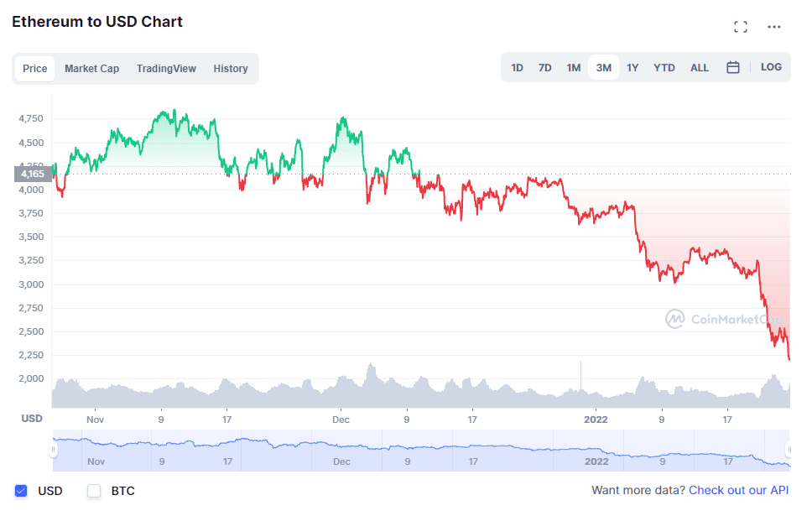Viewport: 812px width, 516px height.
Task: Select the 1D time range
Action: (518, 67)
